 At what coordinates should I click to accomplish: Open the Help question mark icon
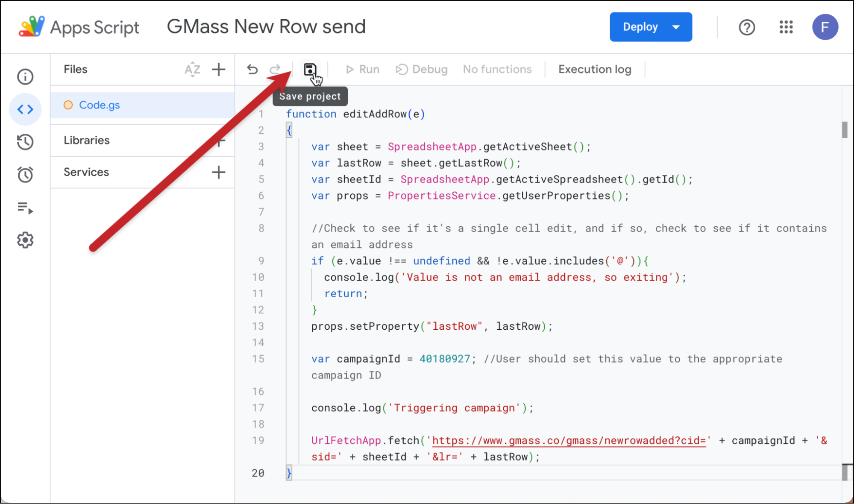pyautogui.click(x=747, y=27)
